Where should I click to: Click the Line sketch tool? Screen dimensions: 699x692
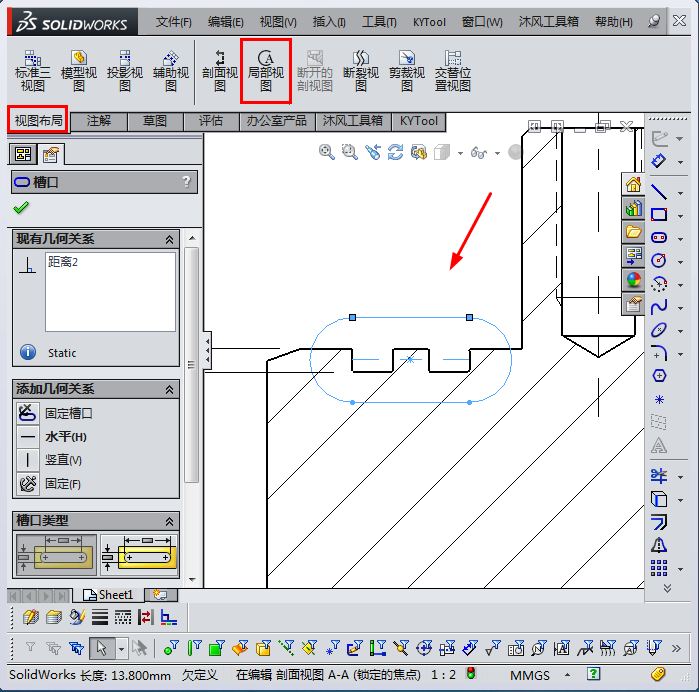click(659, 190)
